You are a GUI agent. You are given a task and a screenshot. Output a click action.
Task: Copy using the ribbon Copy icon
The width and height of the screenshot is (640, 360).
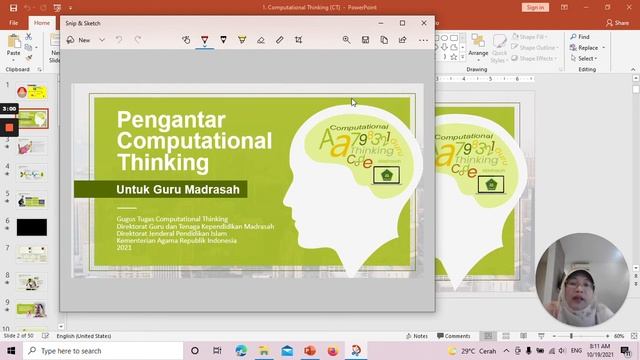tap(28, 47)
